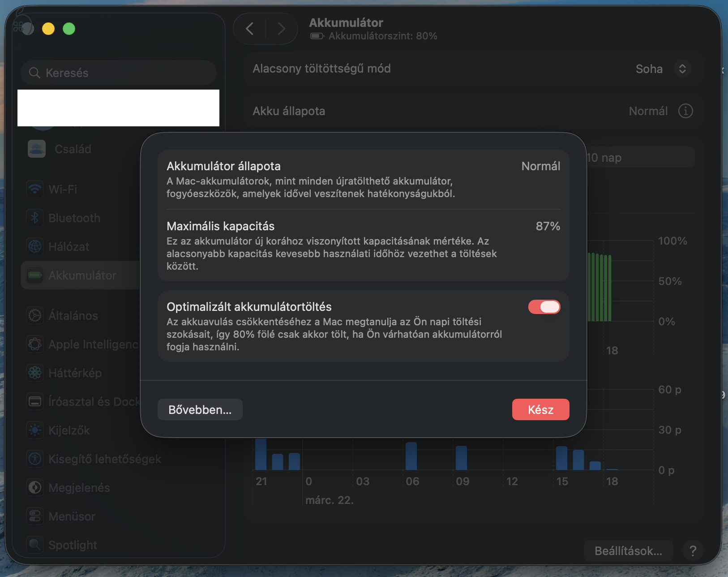Open Hálózat via its globe icon
728x577 pixels.
35,246
